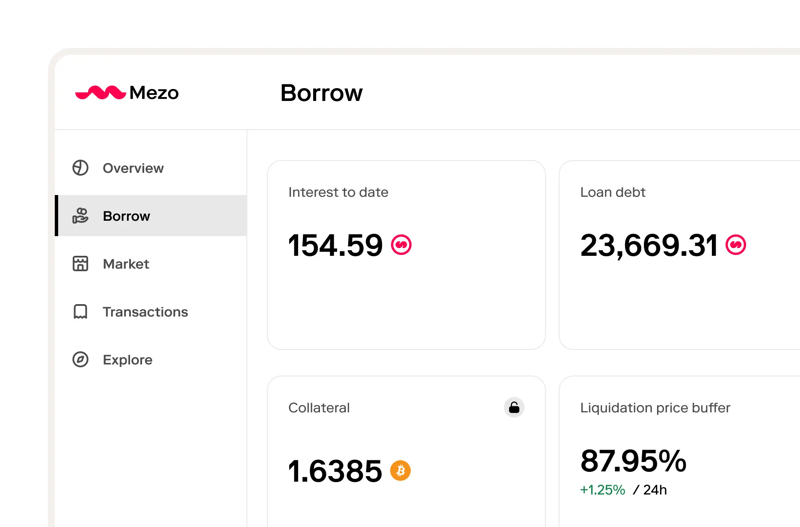Click the MUSD token icon beside 23,669.31
This screenshot has height=527, width=800.
pos(735,245)
